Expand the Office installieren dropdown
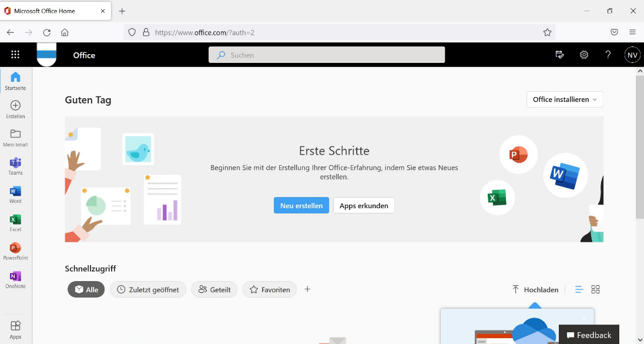644x344 pixels. (565, 99)
